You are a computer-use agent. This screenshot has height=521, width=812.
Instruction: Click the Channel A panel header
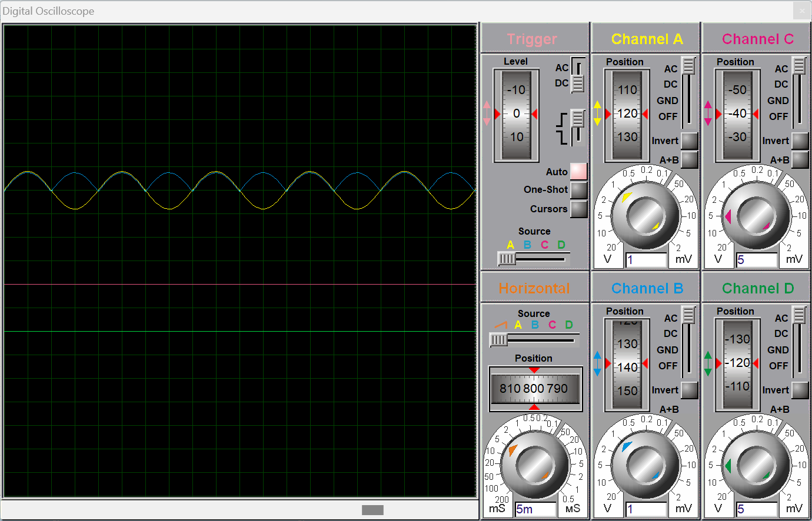click(646, 39)
